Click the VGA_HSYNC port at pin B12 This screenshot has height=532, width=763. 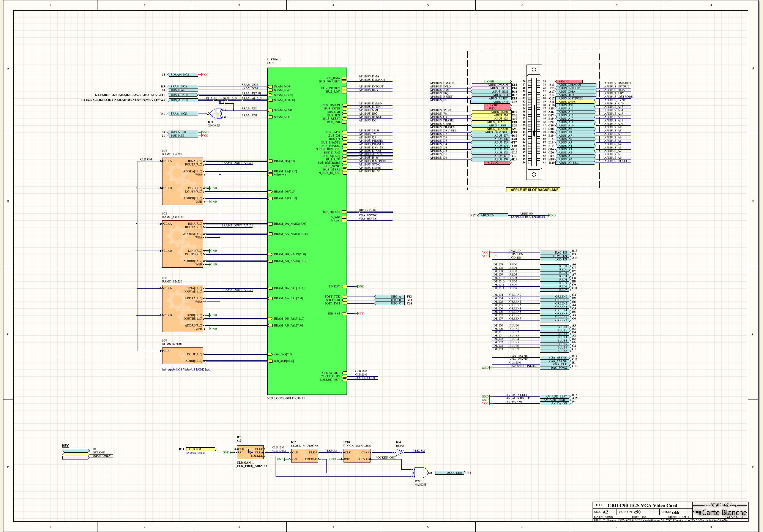(x=555, y=358)
